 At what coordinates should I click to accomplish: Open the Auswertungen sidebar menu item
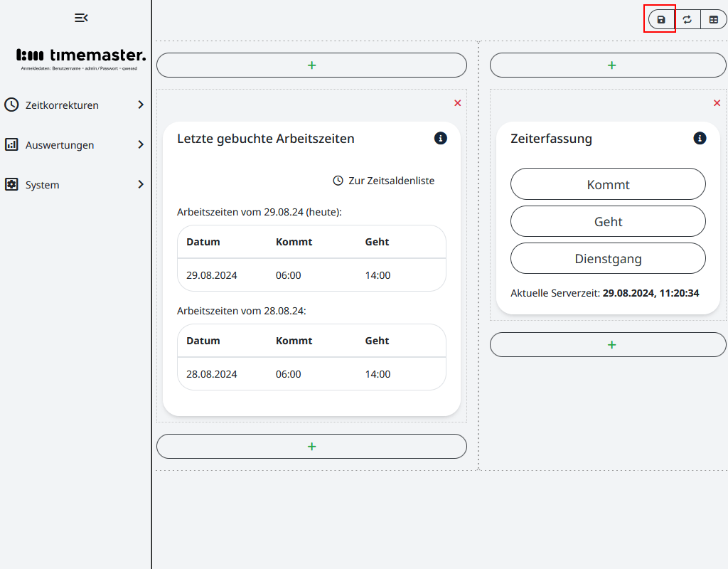[59, 144]
